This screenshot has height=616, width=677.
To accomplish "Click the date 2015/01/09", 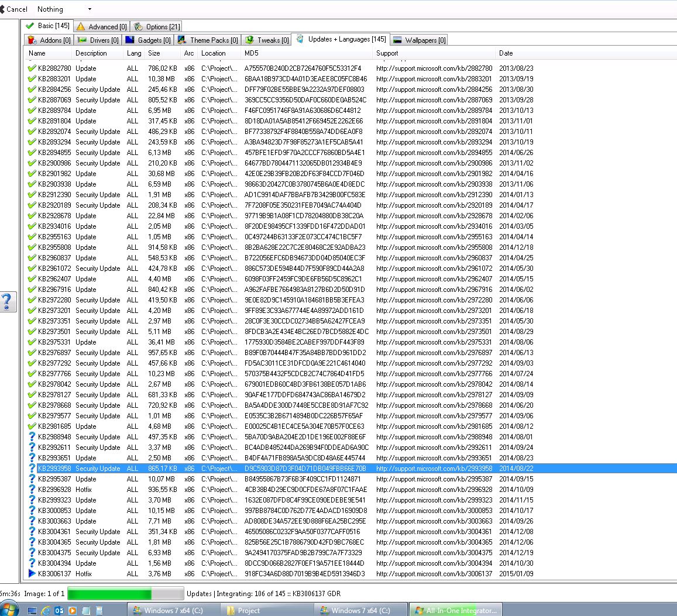I will [517, 574].
